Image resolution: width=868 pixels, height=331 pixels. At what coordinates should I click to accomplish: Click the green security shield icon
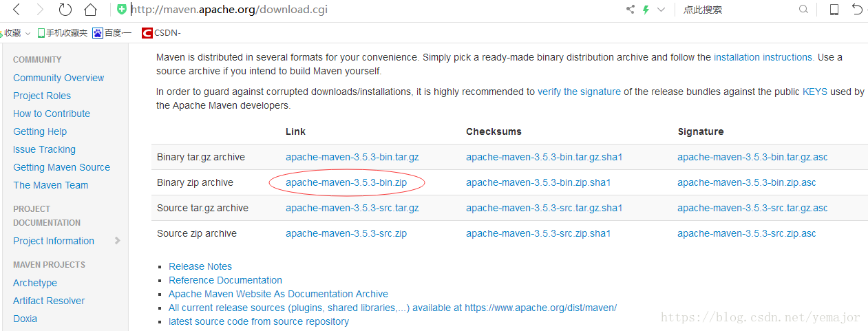[x=122, y=10]
